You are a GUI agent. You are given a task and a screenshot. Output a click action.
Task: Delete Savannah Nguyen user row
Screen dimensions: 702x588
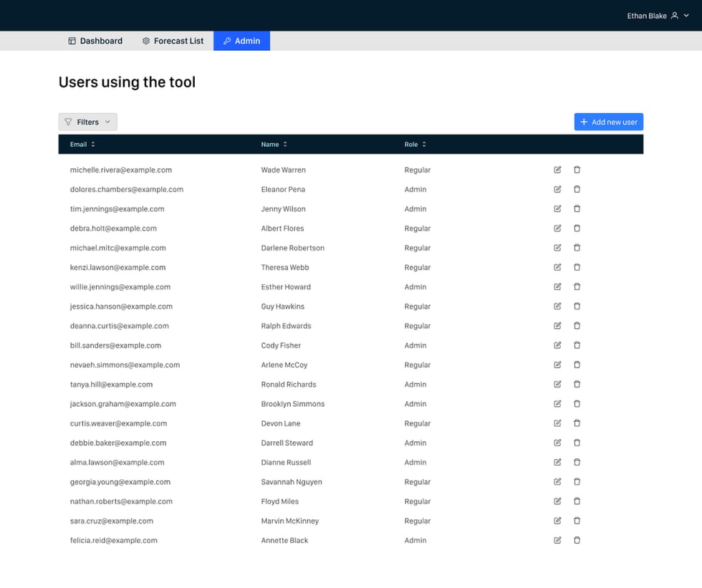(x=577, y=481)
